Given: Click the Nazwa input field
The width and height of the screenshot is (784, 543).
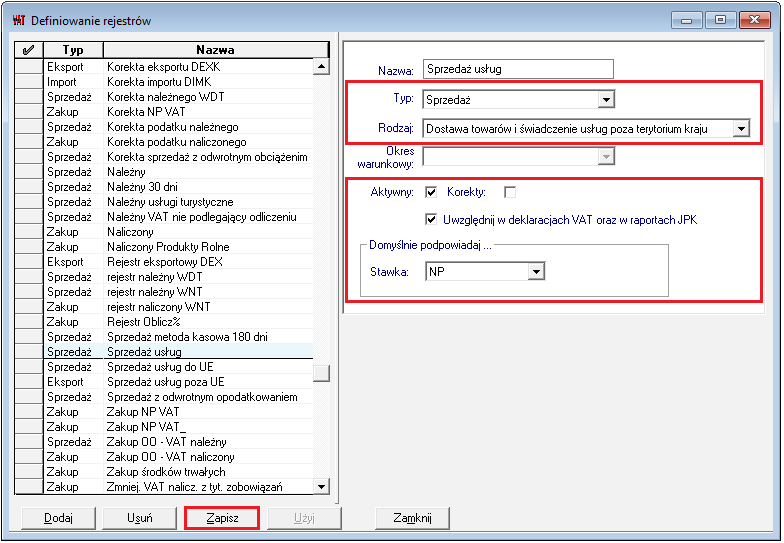Looking at the screenshot, I should tap(518, 69).
